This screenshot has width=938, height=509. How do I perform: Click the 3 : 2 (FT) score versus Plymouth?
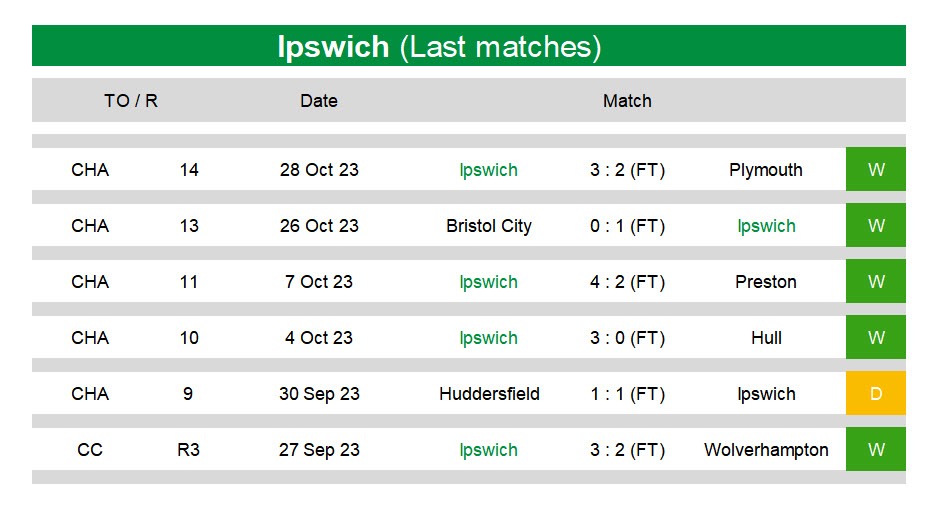(x=627, y=170)
